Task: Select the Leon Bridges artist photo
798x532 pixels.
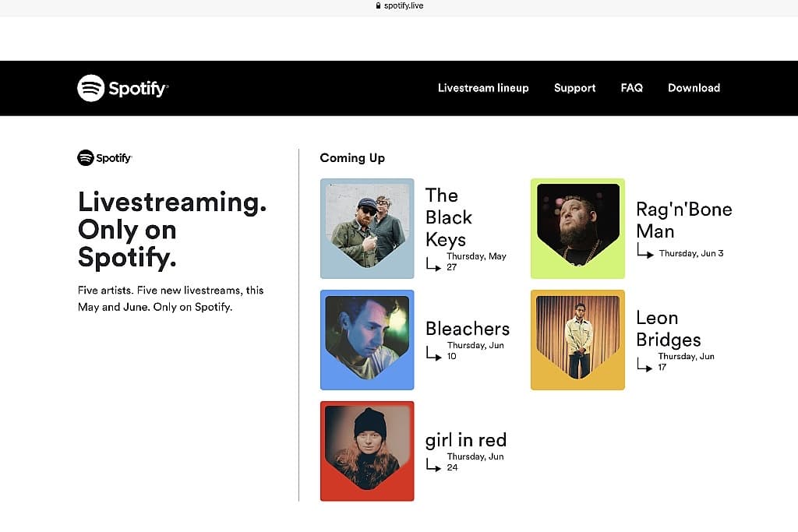Action: (577, 340)
